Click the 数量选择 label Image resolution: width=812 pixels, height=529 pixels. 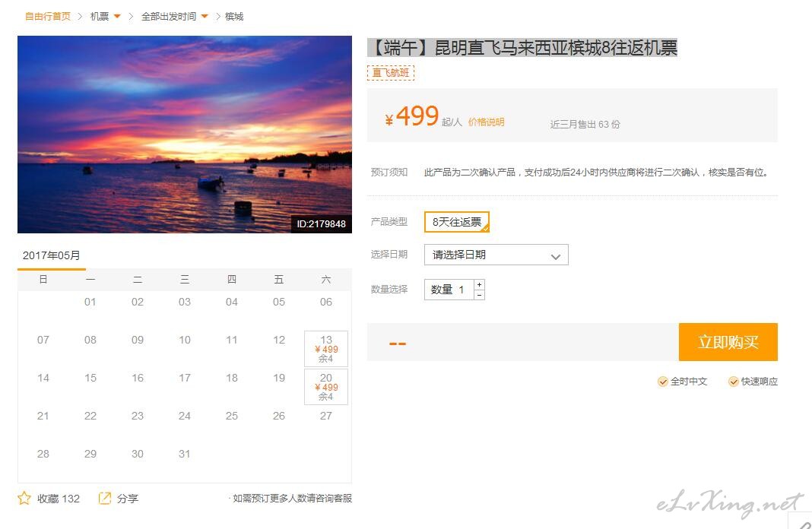[389, 290]
